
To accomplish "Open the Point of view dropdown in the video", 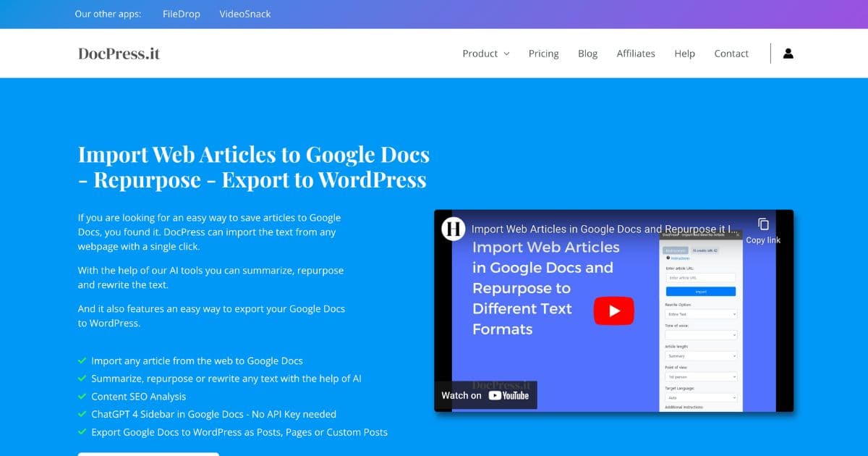I will point(701,377).
